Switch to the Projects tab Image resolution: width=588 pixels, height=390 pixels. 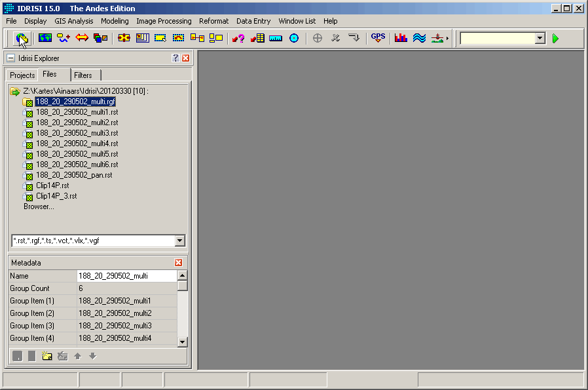point(22,75)
